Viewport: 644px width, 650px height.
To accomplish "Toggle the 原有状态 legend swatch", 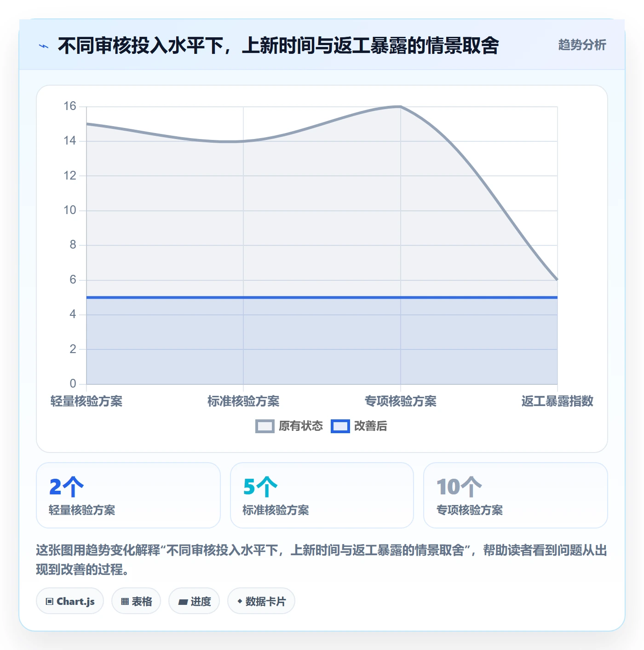I will tap(265, 426).
